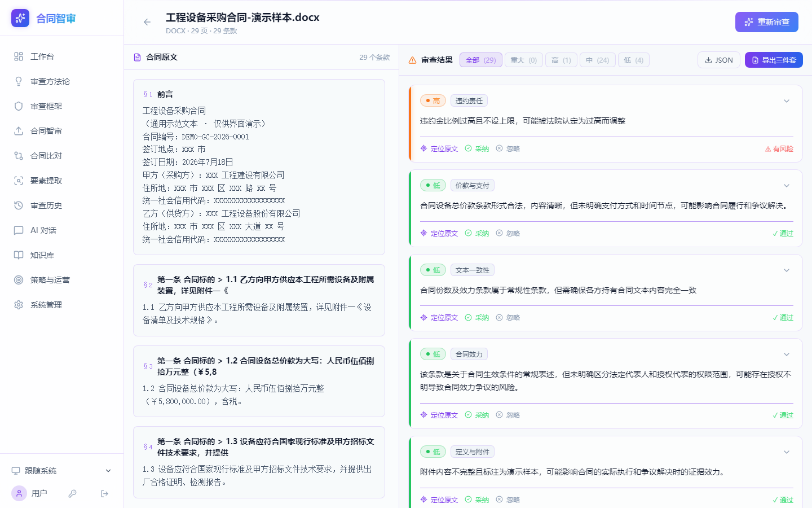812x508 pixels.
Task: Select the 中 (24) filter tab
Action: [598, 60]
